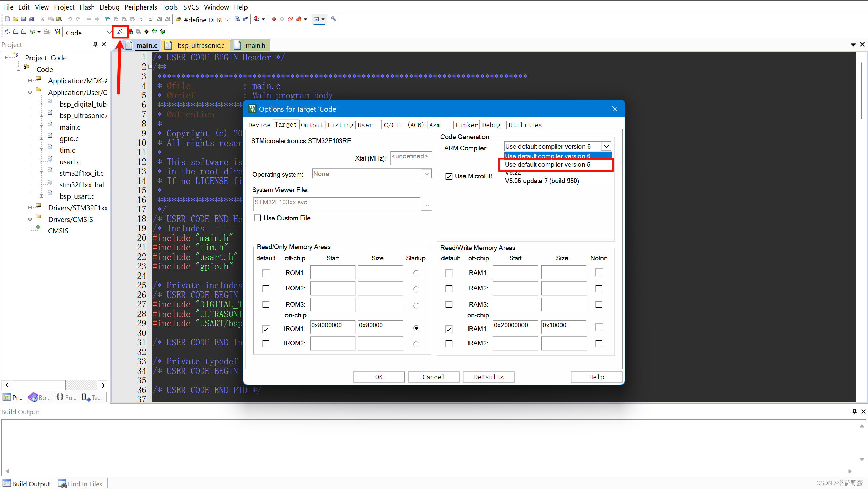This screenshot has width=868, height=489.
Task: Open the Flash menu
Action: point(87,7)
